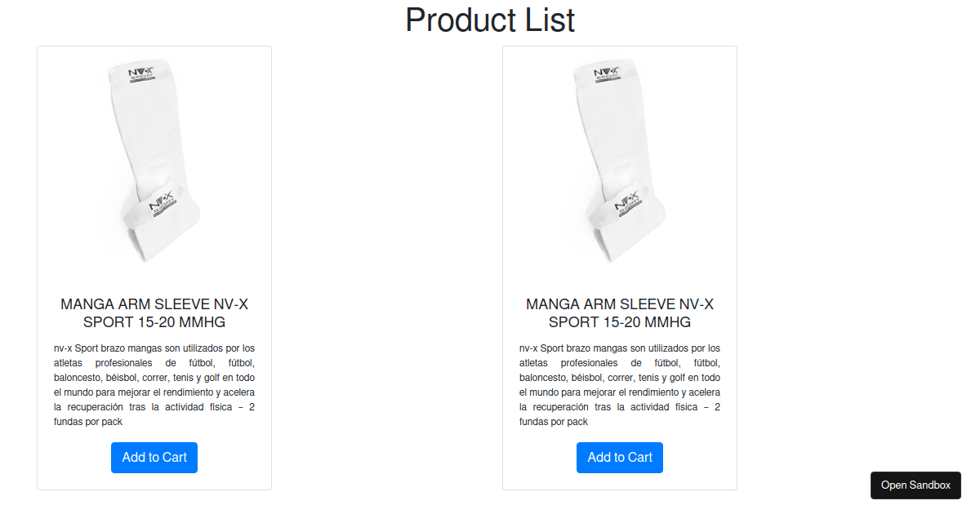980x514 pixels.
Task: Click the left product description text
Action: tap(154, 383)
